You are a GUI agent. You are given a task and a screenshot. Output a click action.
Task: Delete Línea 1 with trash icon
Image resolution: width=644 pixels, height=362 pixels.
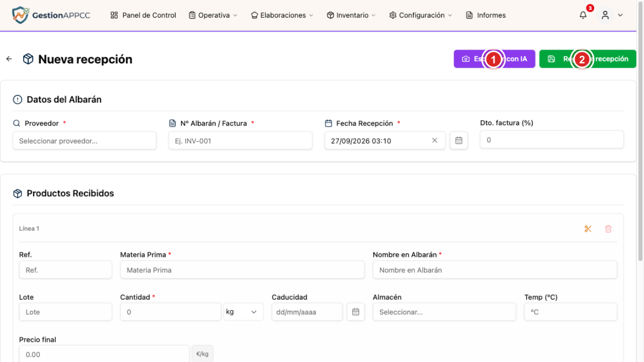pyautogui.click(x=608, y=229)
